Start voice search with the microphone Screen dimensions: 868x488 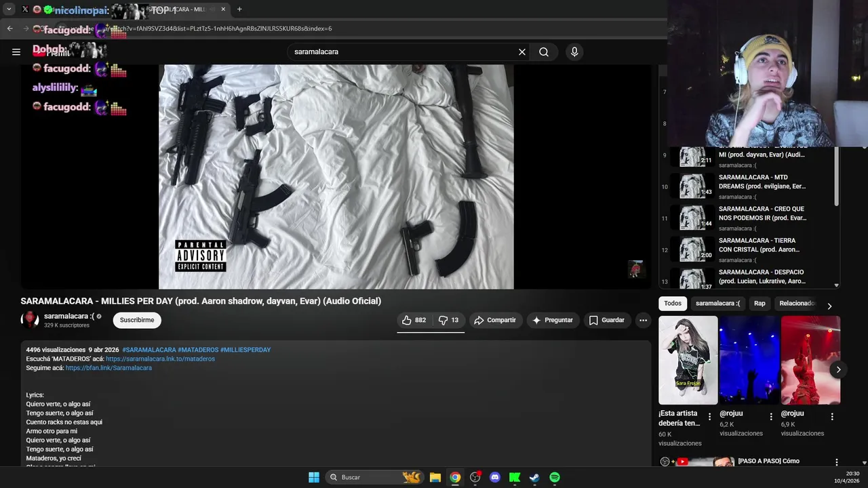point(574,52)
